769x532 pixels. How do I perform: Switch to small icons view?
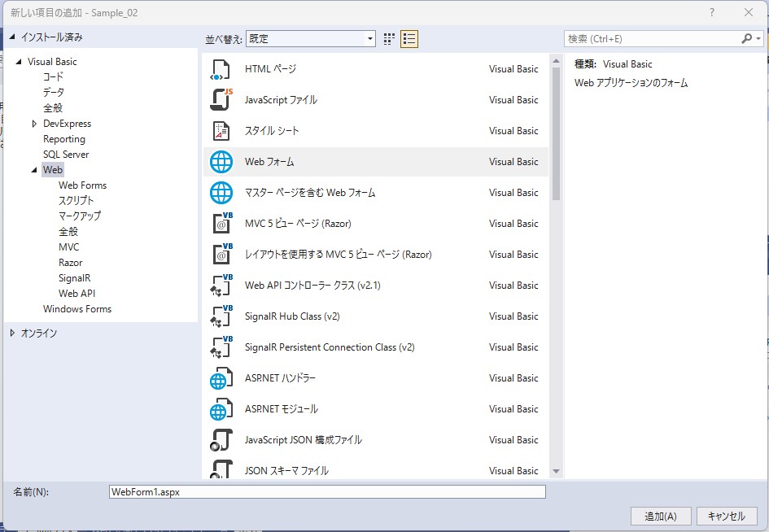click(x=389, y=38)
